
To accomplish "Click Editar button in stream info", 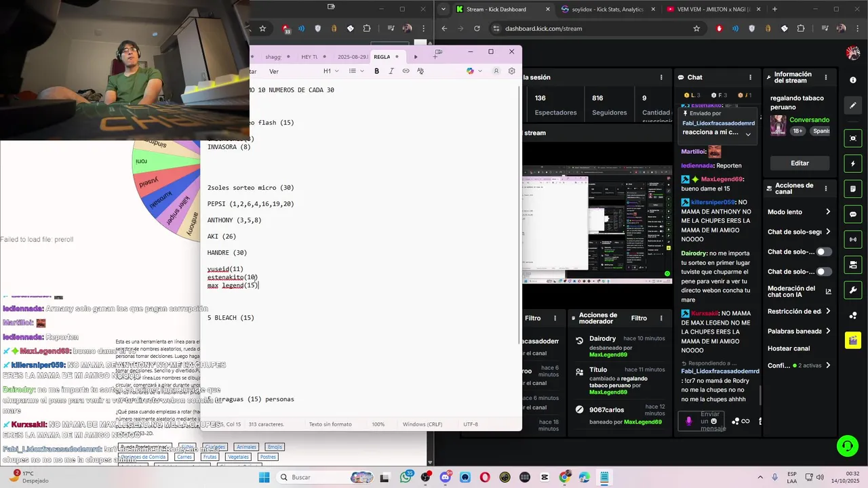I will (800, 163).
